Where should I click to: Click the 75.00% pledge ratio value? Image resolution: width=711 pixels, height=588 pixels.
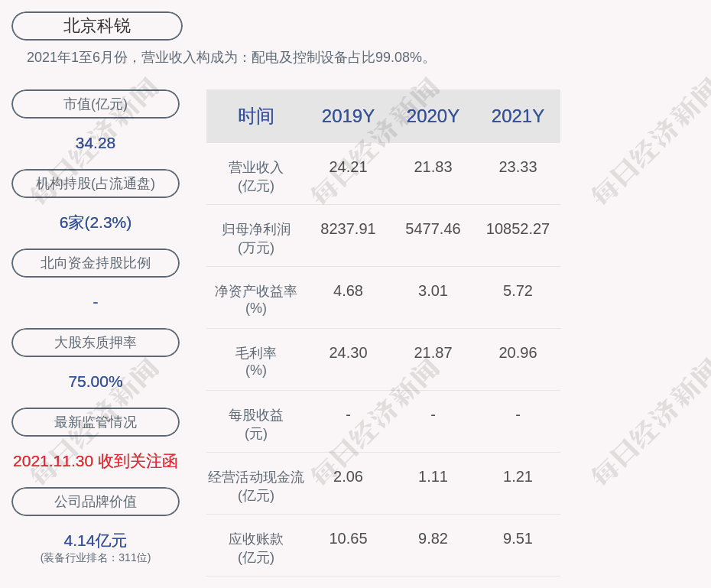point(96,382)
